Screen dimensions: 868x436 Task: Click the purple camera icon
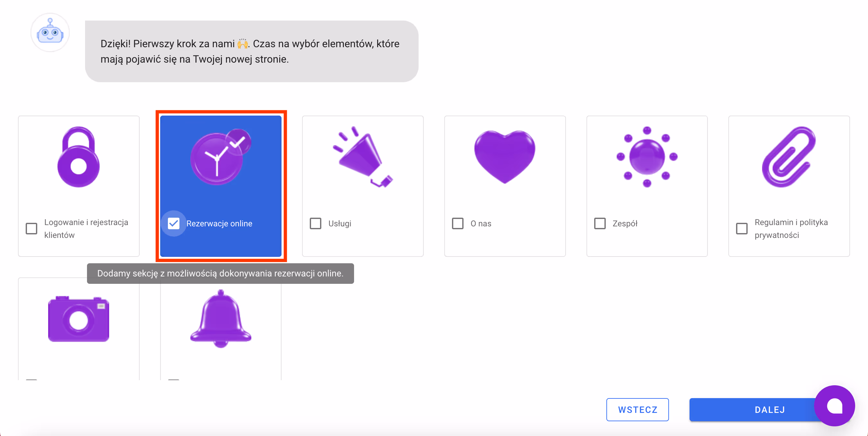(79, 319)
